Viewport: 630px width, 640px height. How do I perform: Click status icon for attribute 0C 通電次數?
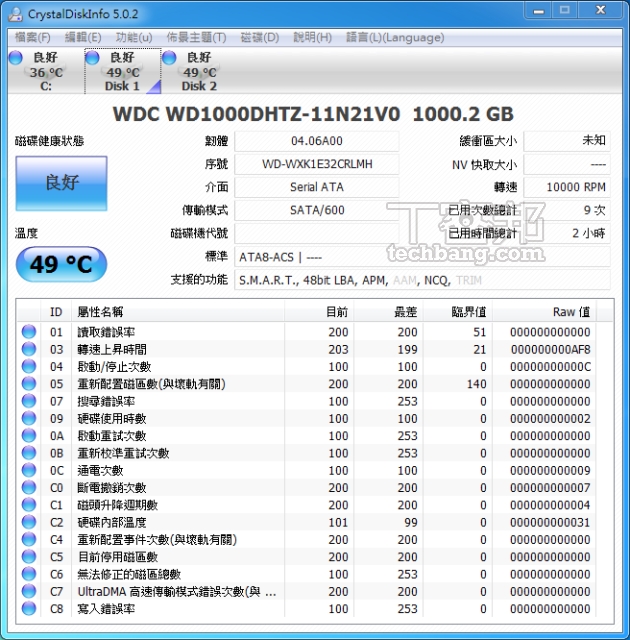click(29, 470)
